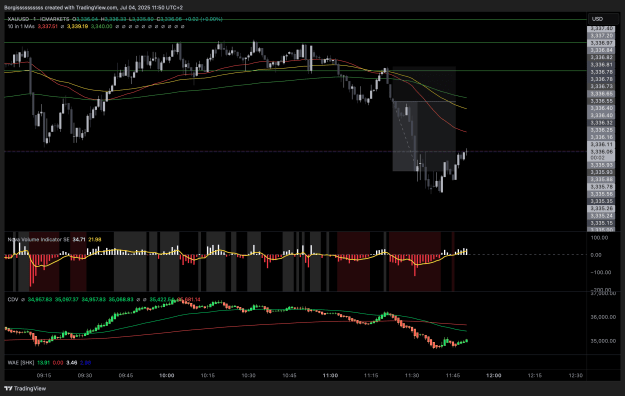Open the USD currency selector on price axis

603,19
